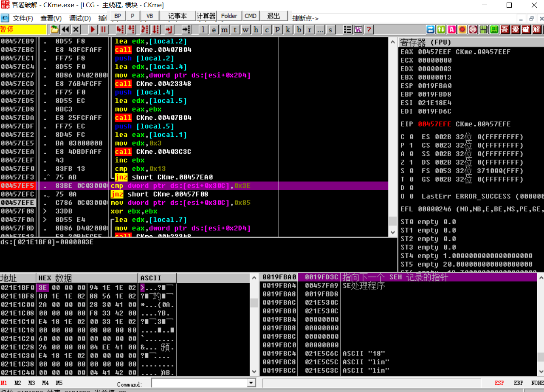
Task: Pause execution with red pause icon
Action: [x=104, y=29]
